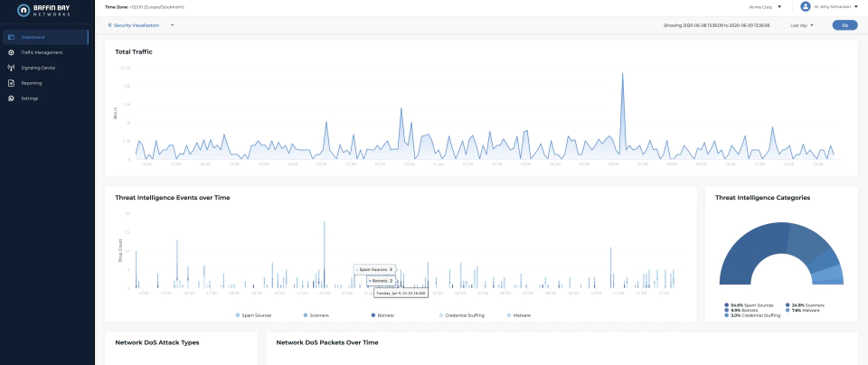Toggle the Spam Sources legend series

[253, 315]
